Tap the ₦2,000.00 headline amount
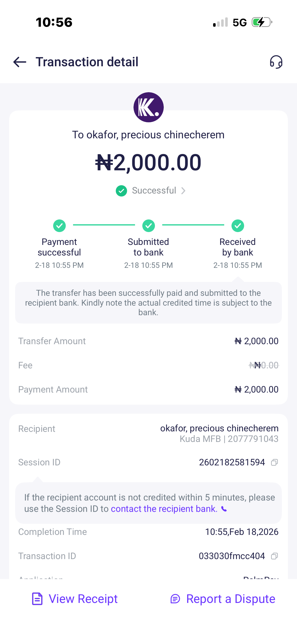Screen dimensions: 297x644 tap(148, 163)
